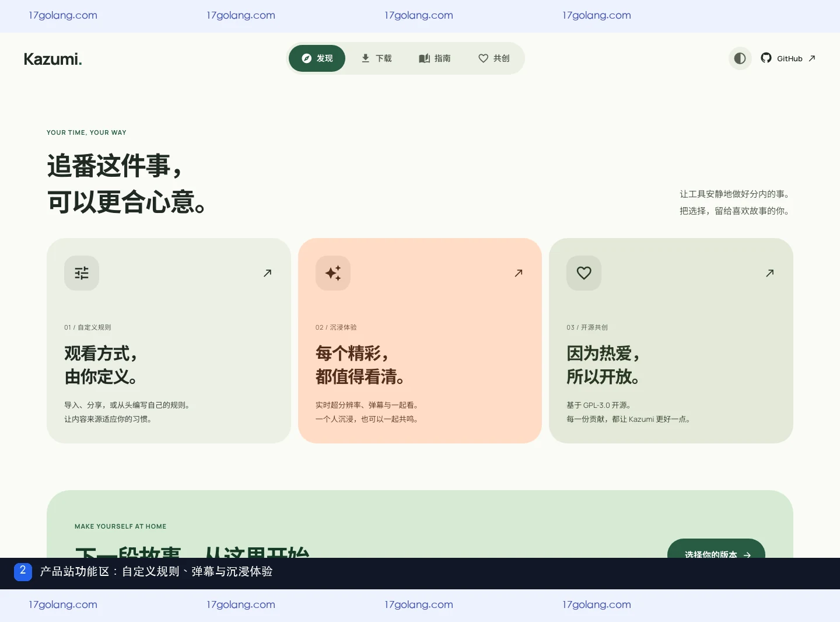Viewport: 840px width, 622px height.
Task: Click the 03 / 开源共创 label
Action: click(x=587, y=327)
